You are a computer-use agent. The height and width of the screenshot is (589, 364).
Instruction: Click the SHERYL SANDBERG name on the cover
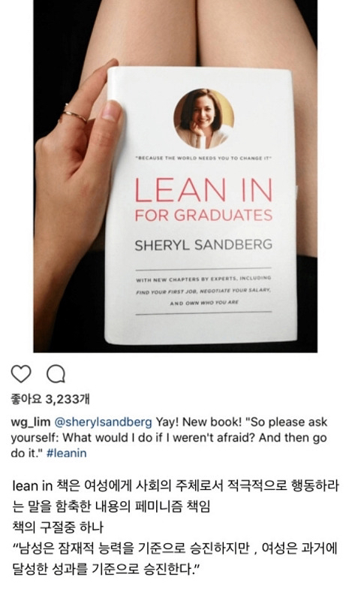coord(203,245)
